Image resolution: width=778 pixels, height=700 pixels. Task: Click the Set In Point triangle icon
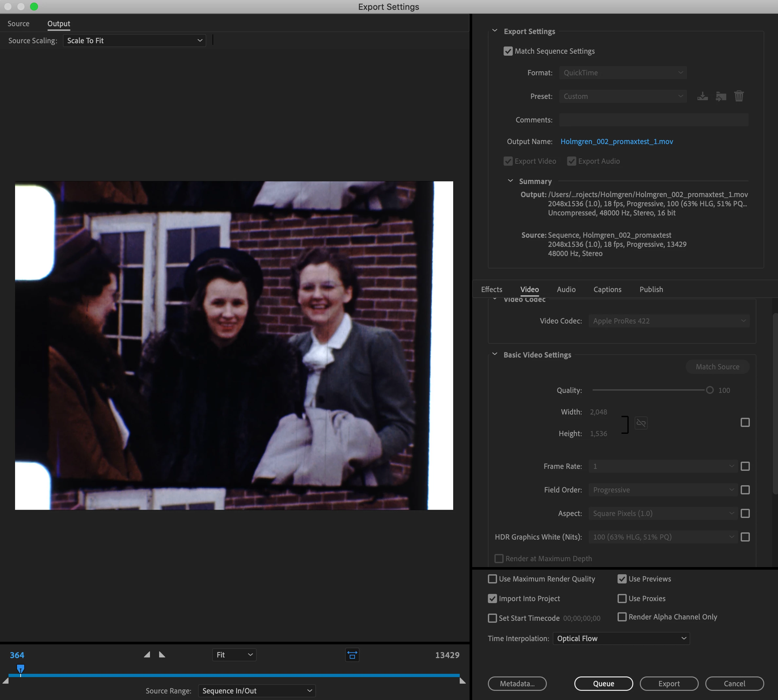[x=147, y=654]
